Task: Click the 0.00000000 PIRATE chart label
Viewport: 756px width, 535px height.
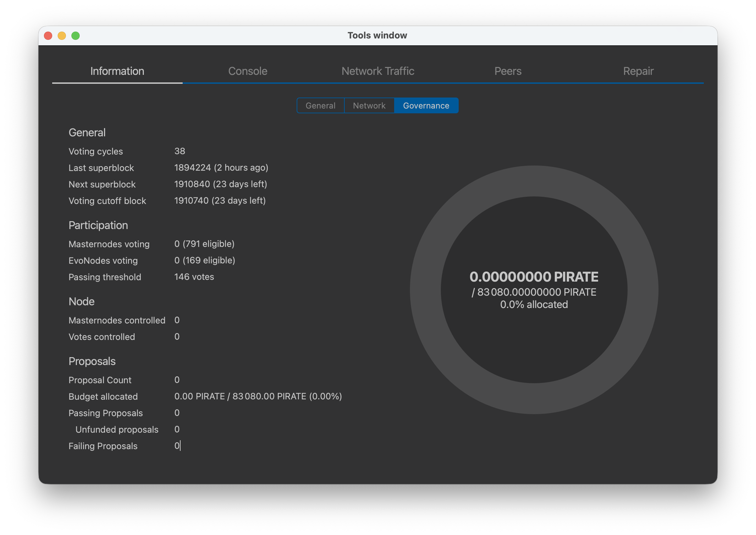Action: [534, 277]
